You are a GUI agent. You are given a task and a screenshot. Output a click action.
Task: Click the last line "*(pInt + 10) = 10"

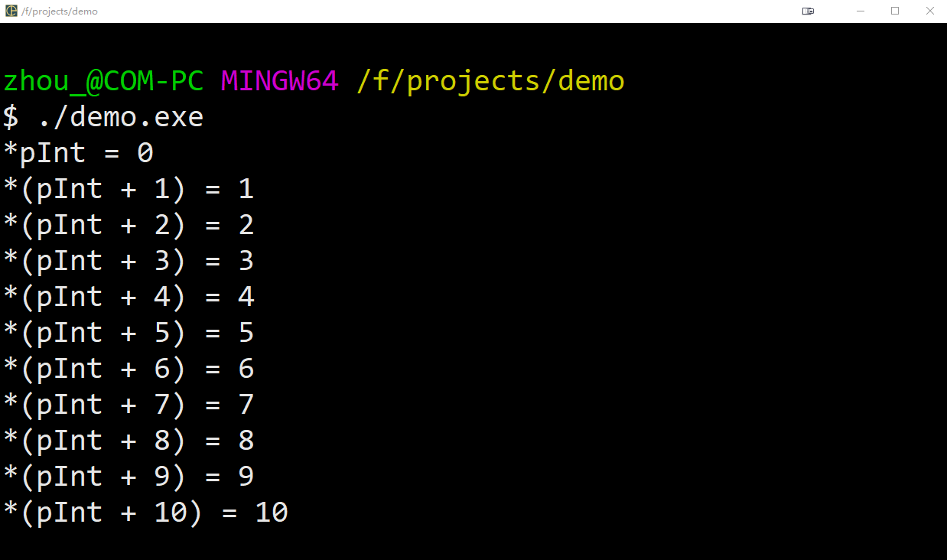click(145, 513)
